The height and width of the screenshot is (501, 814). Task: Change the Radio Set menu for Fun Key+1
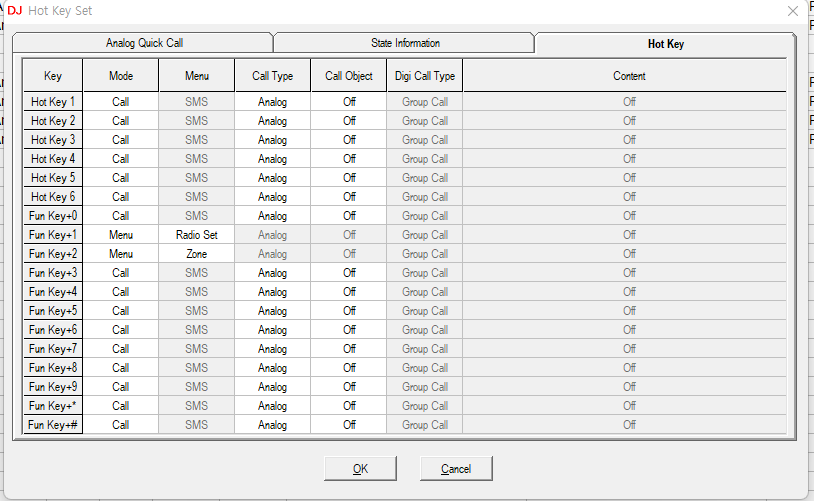click(197, 235)
